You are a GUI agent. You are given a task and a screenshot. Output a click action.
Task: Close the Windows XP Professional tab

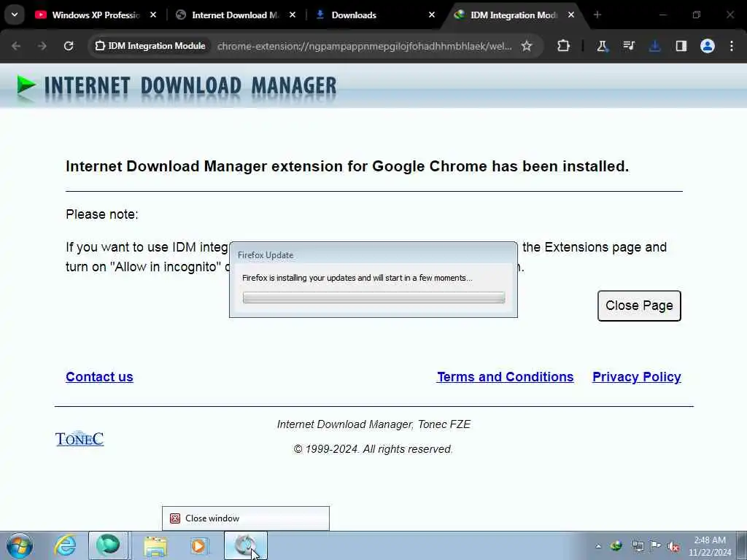coord(153,15)
